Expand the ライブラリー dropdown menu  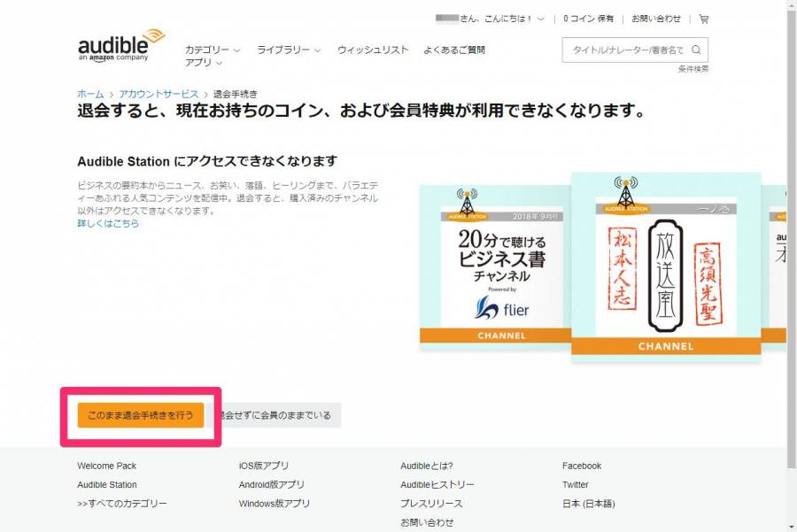click(x=289, y=50)
